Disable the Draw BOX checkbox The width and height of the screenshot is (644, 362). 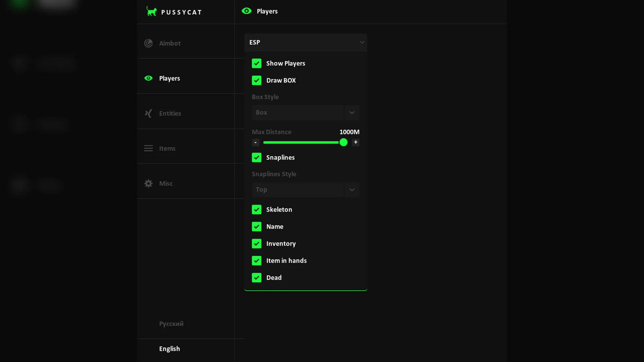tap(257, 80)
